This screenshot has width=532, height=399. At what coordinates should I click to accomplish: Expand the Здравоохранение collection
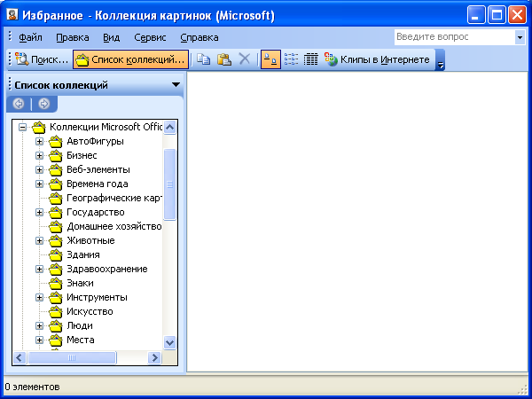point(39,270)
